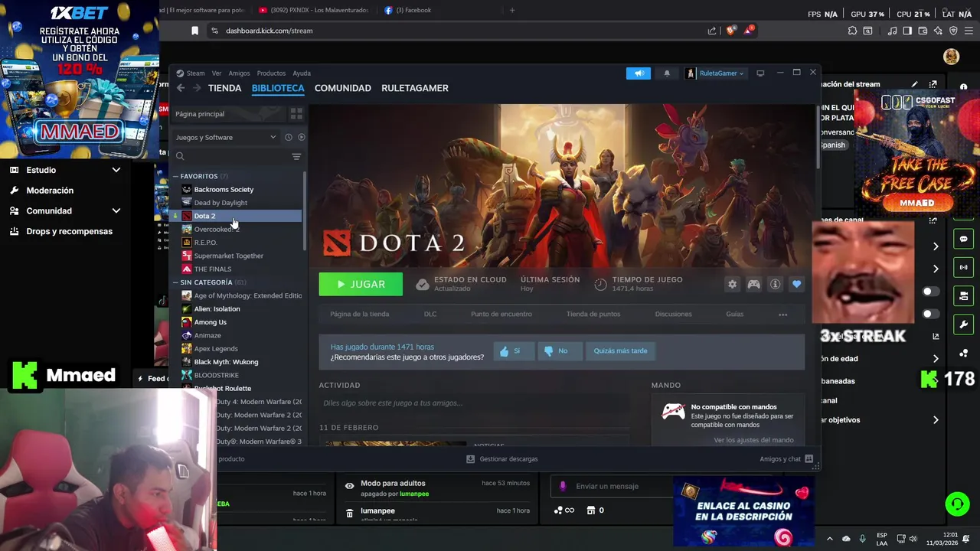The height and width of the screenshot is (551, 980).
Task: Open Gestionar descargas
Action: coord(502,459)
